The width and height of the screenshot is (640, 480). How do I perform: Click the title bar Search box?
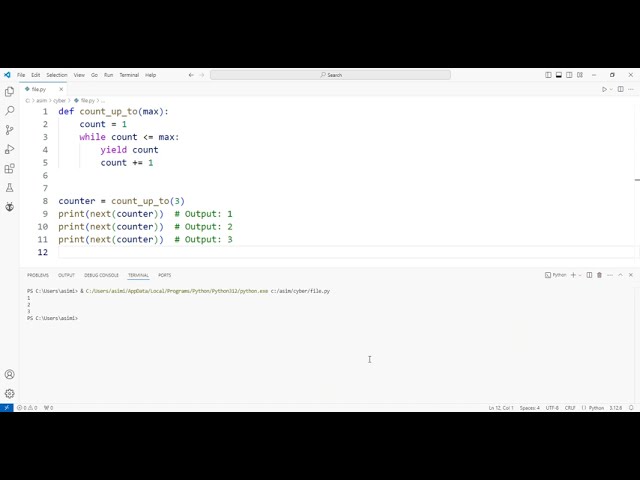(330, 75)
